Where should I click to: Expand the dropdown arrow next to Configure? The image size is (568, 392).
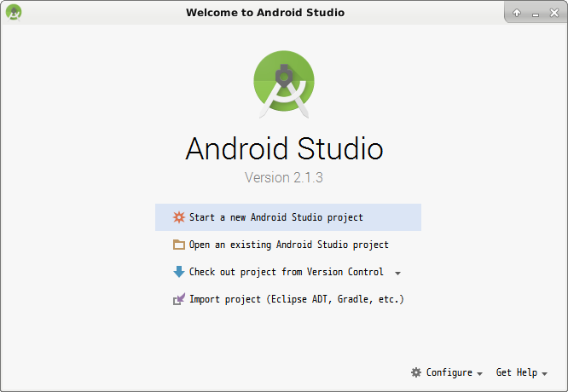pos(479,374)
